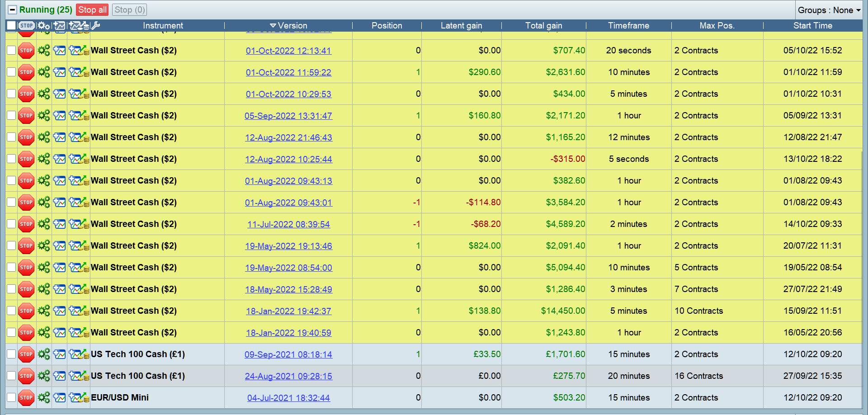Sort by the Timeframe column header
This screenshot has height=415, width=868.
coord(629,26)
